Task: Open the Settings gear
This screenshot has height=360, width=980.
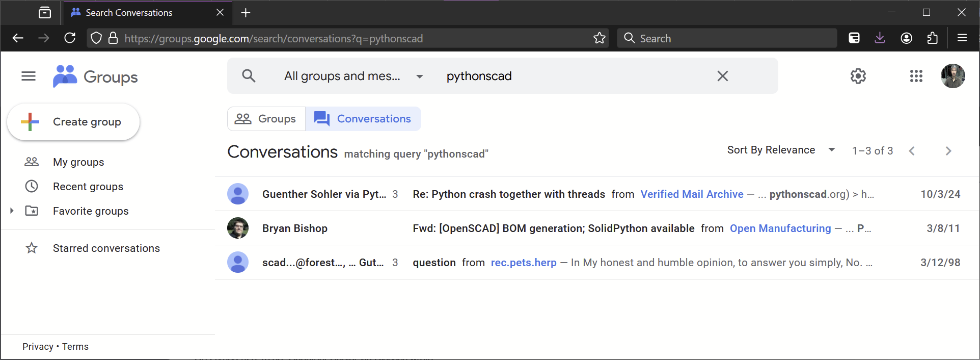Action: (858, 76)
